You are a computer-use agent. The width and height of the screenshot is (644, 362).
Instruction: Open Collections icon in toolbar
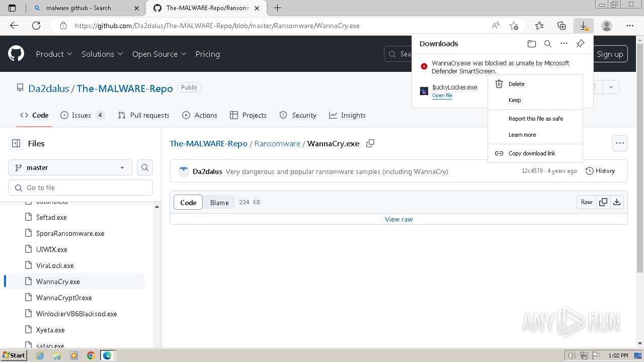561,26
